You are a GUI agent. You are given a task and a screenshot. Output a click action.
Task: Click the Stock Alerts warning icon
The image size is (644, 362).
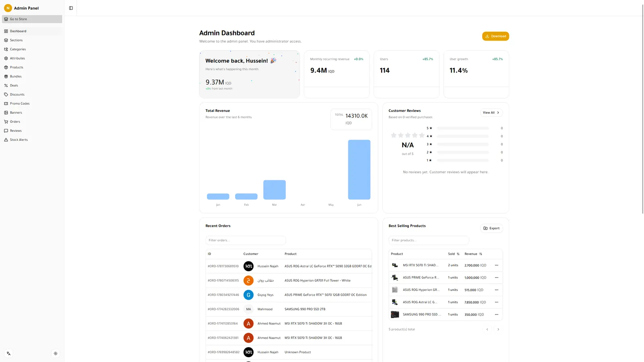[6, 140]
